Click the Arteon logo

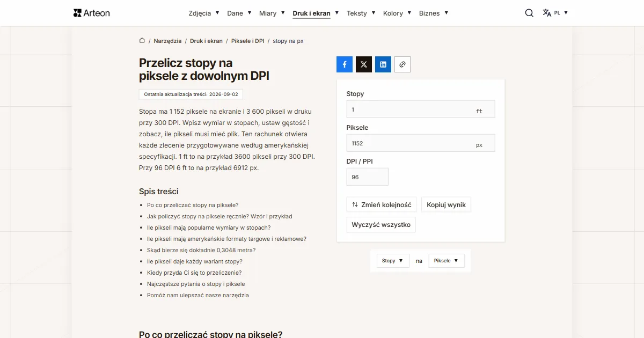(92, 13)
